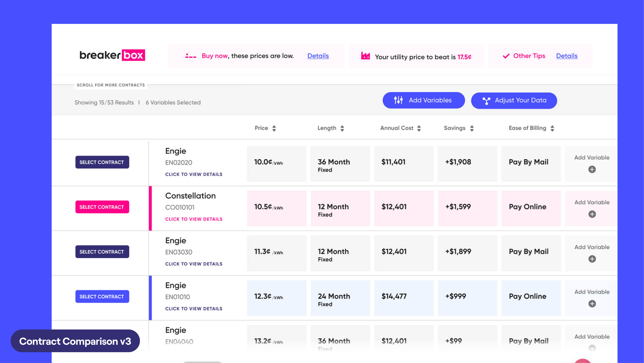
Task: Click 6 Variables Selected text
Action: (173, 102)
